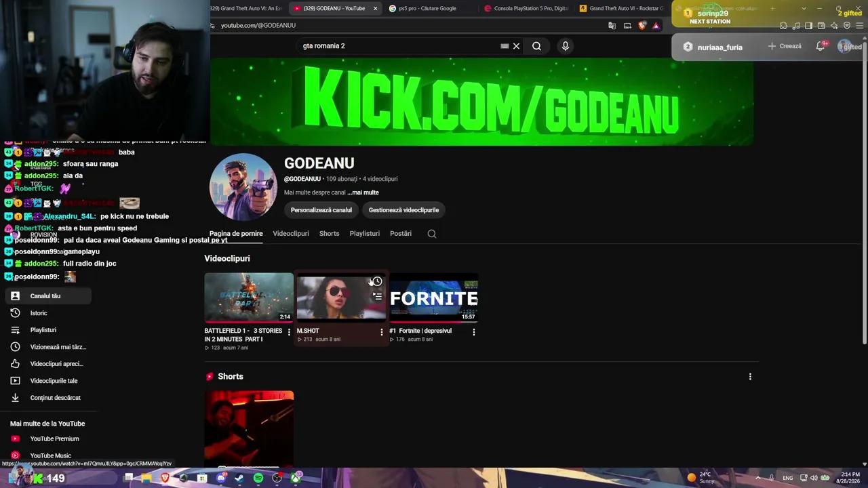Click Personalizează canalul button
This screenshot has height=488, width=868.
click(321, 210)
